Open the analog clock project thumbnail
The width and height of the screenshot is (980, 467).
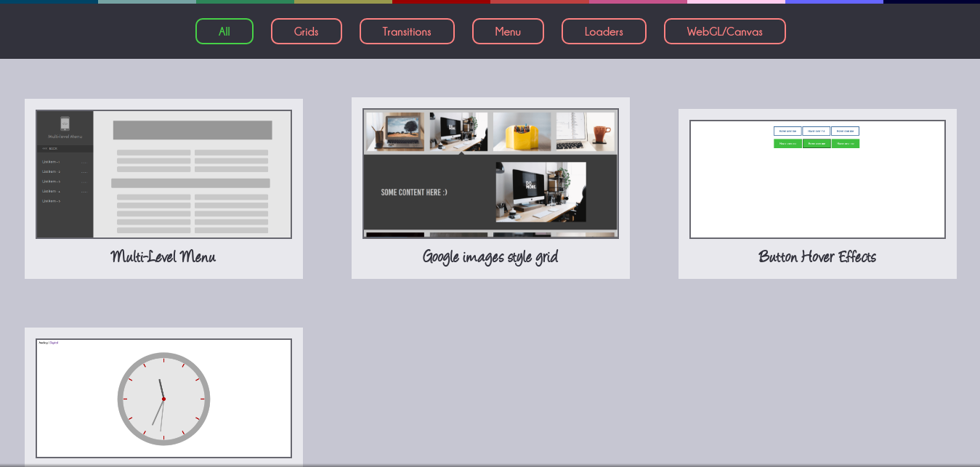point(163,398)
